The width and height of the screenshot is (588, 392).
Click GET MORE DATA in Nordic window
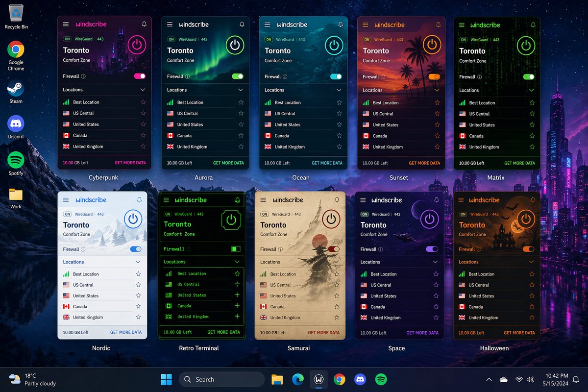point(126,332)
